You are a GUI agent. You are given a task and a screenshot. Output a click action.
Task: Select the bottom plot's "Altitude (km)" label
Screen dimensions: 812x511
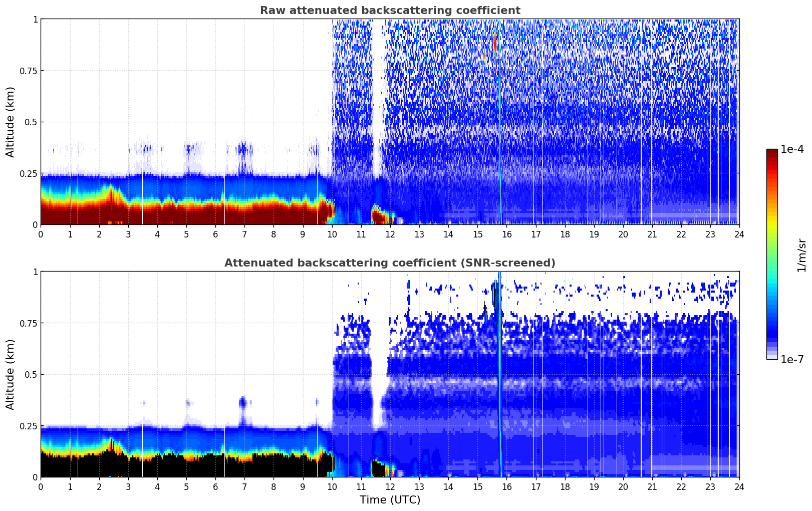coord(11,374)
